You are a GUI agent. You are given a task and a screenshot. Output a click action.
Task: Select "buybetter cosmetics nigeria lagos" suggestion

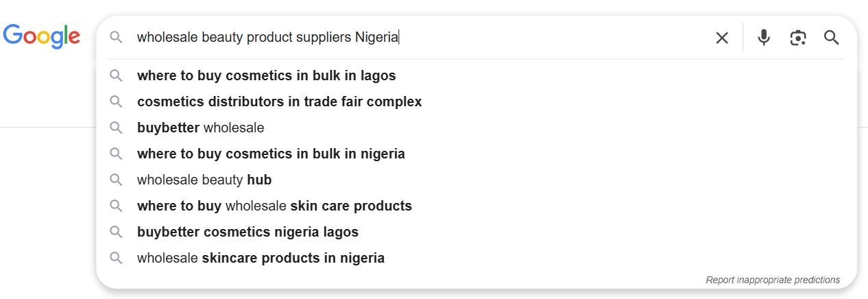(x=248, y=232)
